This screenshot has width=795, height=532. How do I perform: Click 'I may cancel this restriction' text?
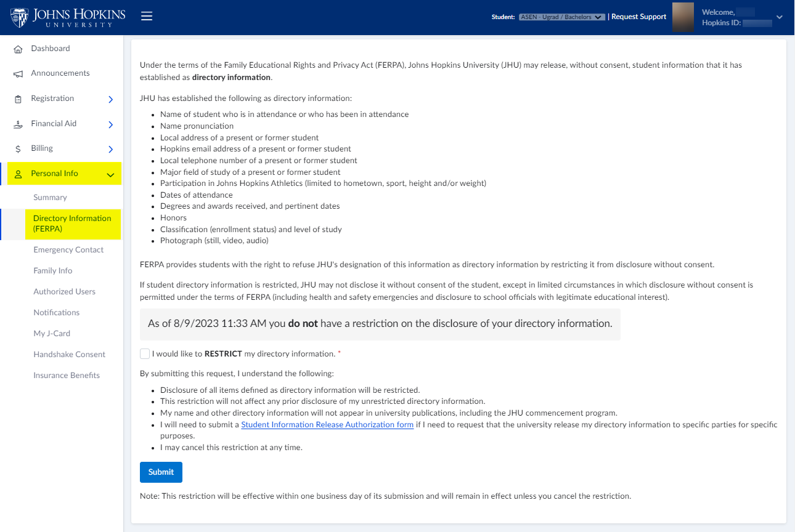coord(231,448)
